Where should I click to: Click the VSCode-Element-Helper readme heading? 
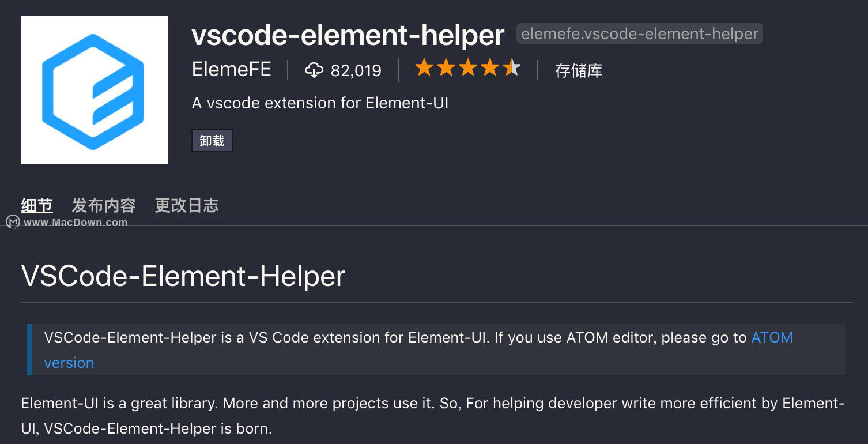tap(183, 276)
